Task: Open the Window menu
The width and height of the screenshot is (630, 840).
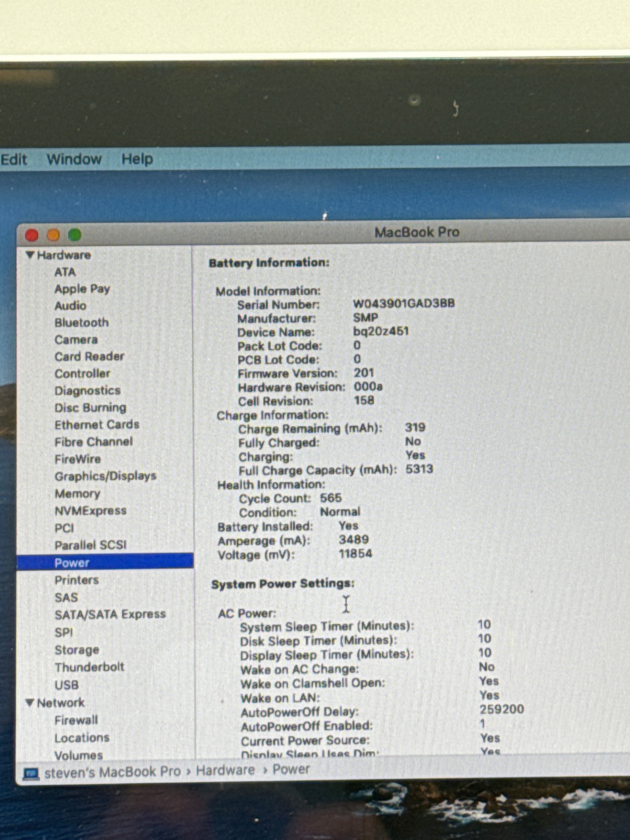Action: (74, 159)
